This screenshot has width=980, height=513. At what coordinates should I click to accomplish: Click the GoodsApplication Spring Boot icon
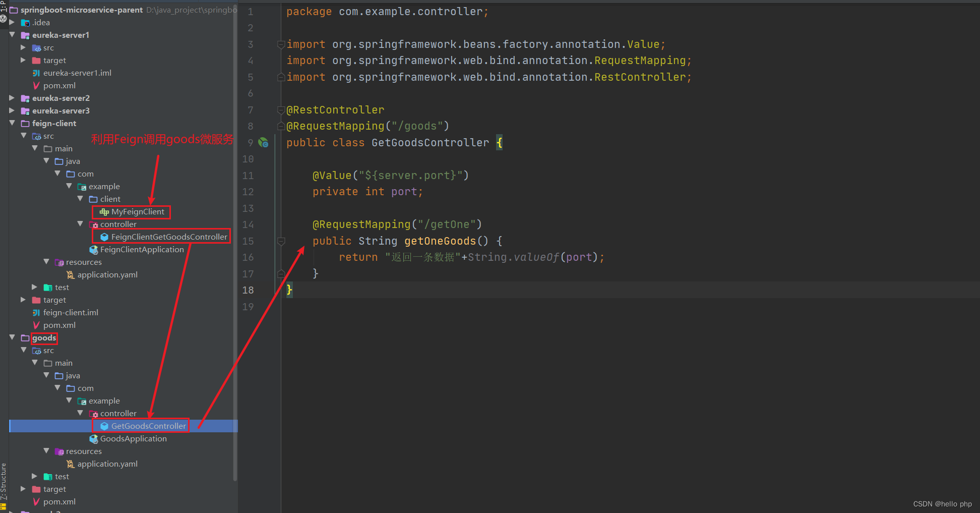[94, 439]
